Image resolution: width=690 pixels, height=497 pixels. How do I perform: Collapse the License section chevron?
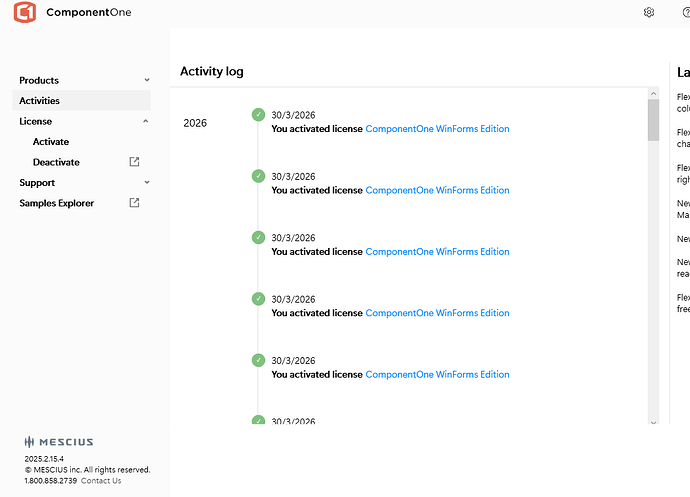tap(147, 121)
